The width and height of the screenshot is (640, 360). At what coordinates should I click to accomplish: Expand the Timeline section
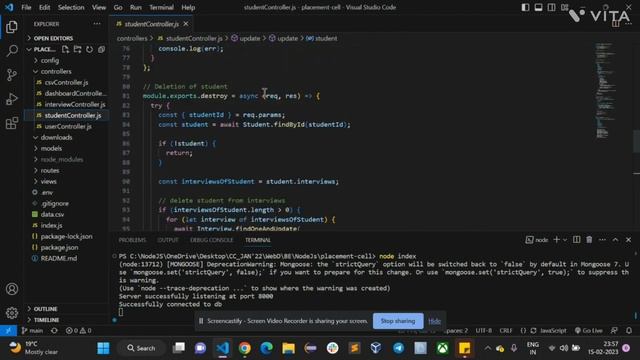pyautogui.click(x=46, y=320)
